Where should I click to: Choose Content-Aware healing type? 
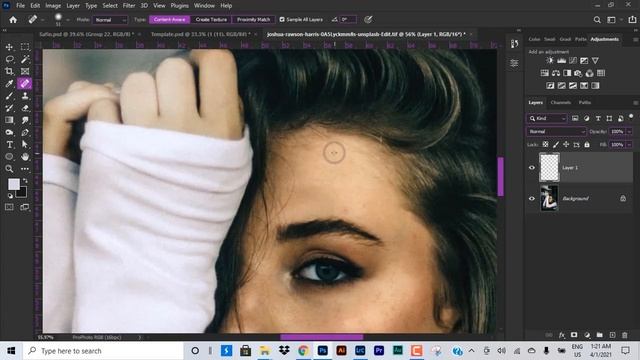coord(169,20)
